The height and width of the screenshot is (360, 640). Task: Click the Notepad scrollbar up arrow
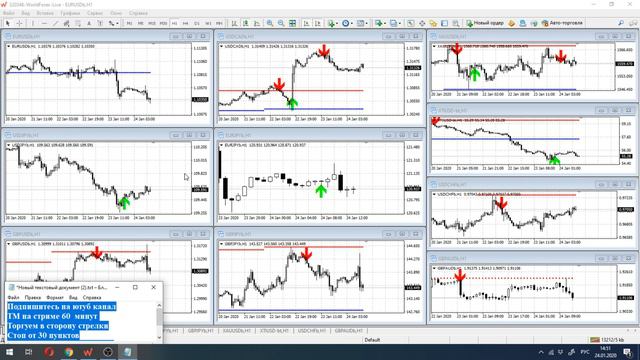(159, 305)
